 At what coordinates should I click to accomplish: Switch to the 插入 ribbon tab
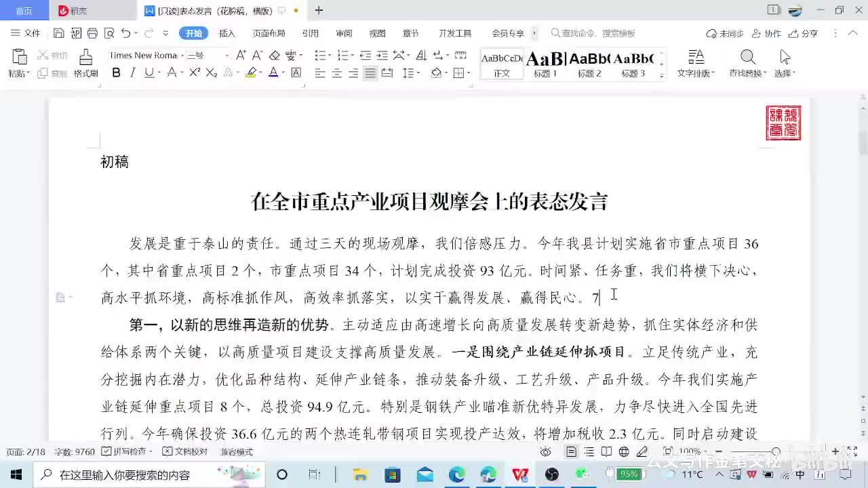click(x=227, y=33)
